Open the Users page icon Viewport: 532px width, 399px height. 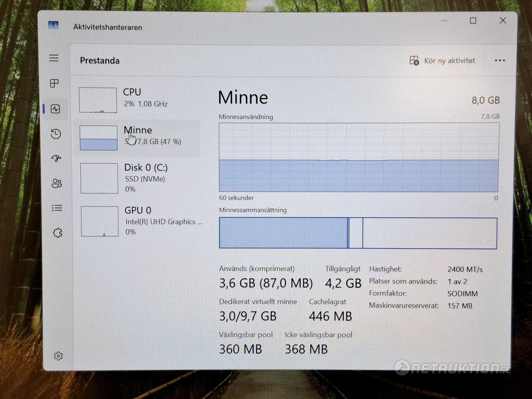tap(57, 183)
